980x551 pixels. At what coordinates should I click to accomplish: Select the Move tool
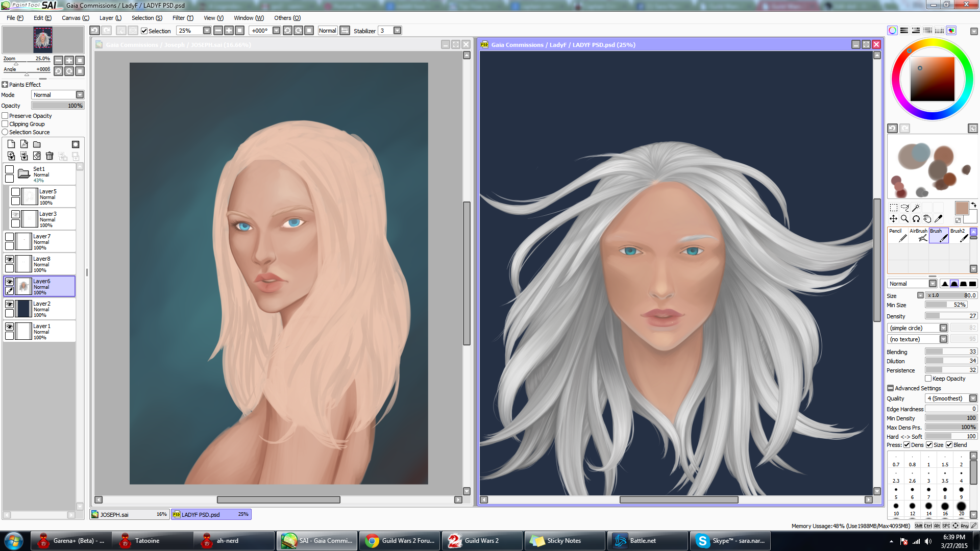click(x=893, y=219)
